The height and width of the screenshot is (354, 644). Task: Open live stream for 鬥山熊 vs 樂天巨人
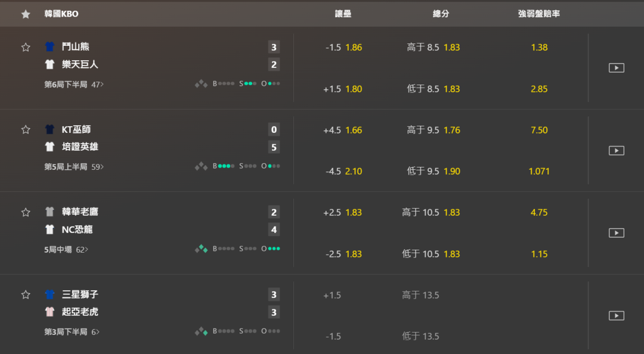point(616,68)
